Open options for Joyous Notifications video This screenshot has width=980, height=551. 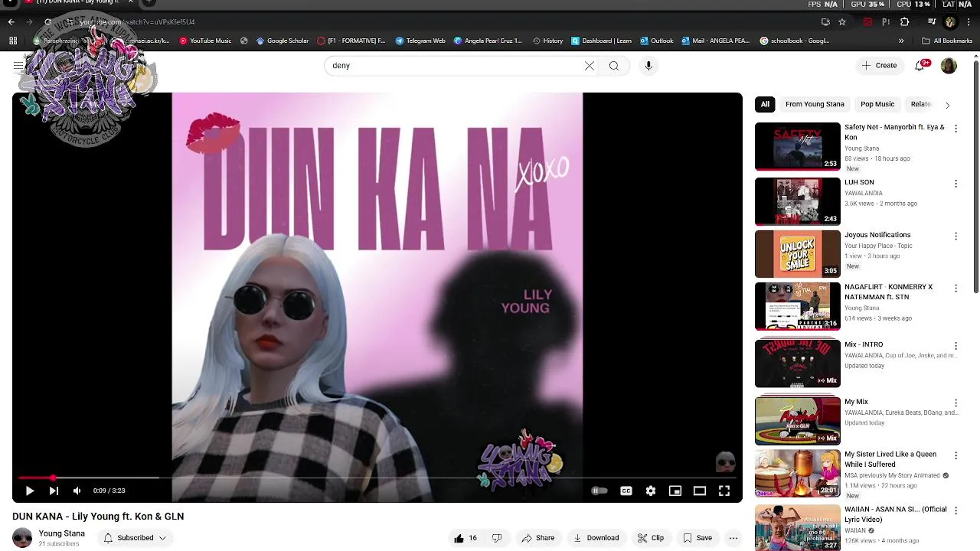(x=955, y=236)
